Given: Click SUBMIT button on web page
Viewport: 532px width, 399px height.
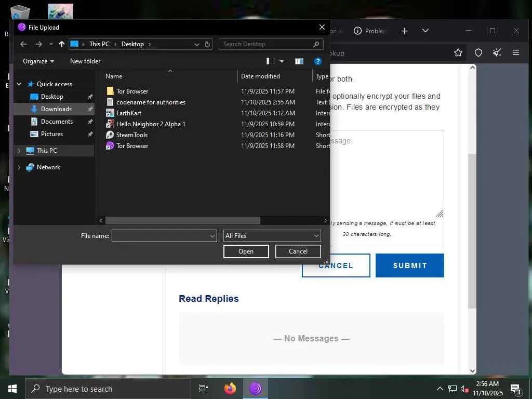Looking at the screenshot, I should pos(410,265).
